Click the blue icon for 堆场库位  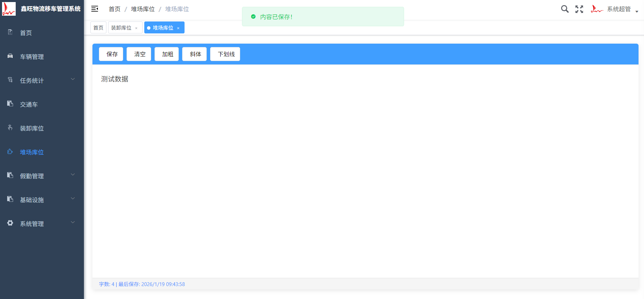click(x=10, y=151)
